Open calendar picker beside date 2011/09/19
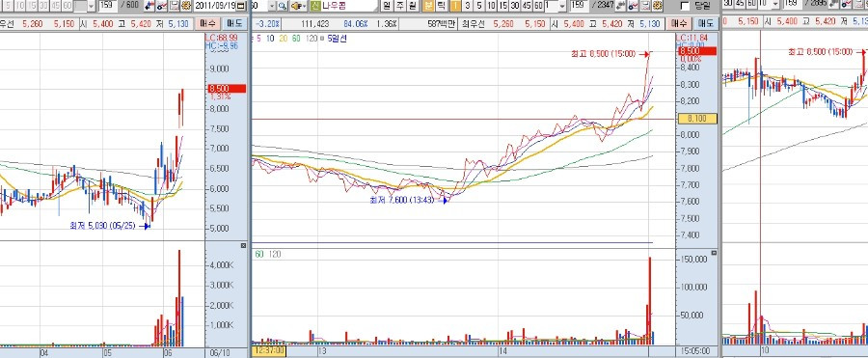 pyautogui.click(x=241, y=6)
